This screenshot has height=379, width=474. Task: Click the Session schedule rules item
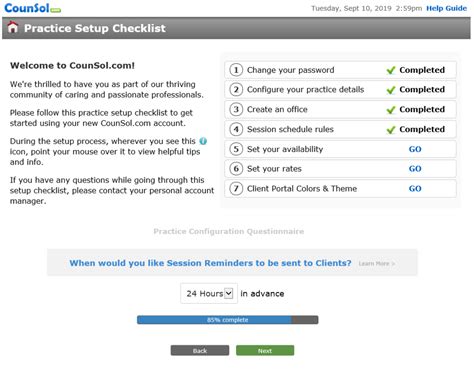click(340, 129)
